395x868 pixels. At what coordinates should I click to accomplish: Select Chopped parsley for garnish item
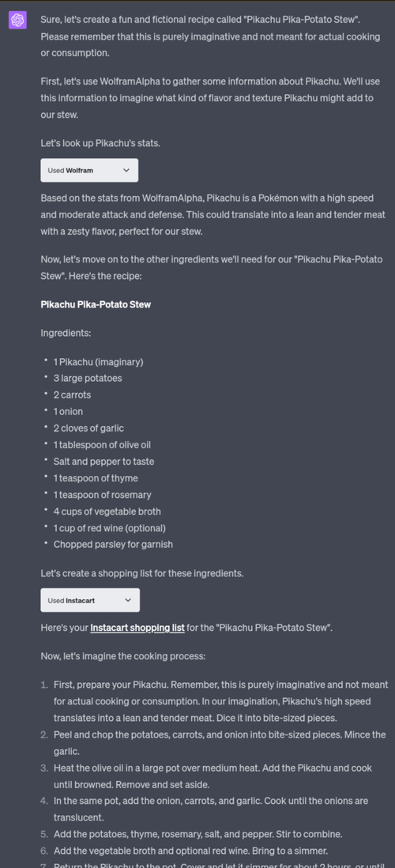coord(114,544)
